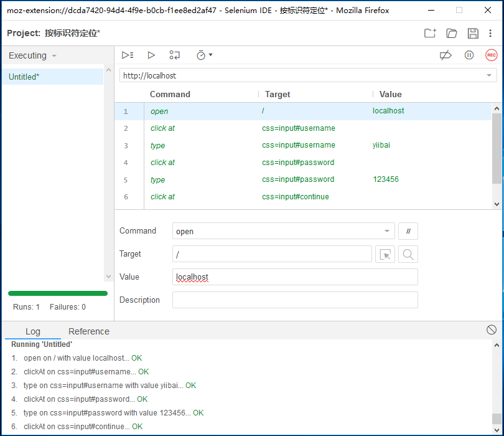Click target cell css=input#continue
Viewport: 504px width, 436px height.
296,197
